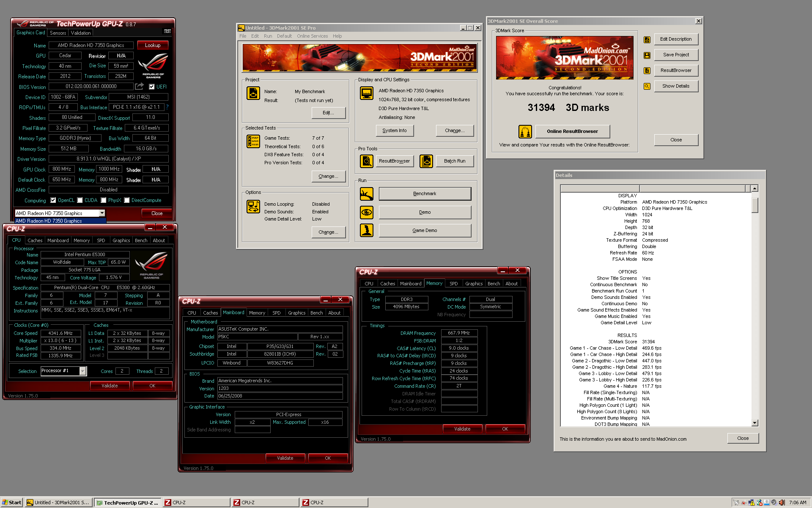Click the Demo eye icon
Viewport: 812px width, 508px height.
tap(366, 212)
